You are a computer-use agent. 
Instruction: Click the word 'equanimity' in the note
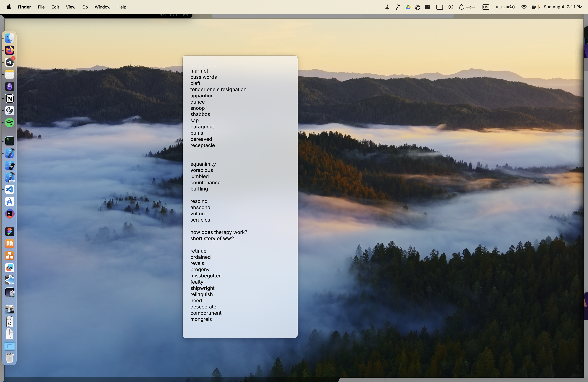coord(203,164)
